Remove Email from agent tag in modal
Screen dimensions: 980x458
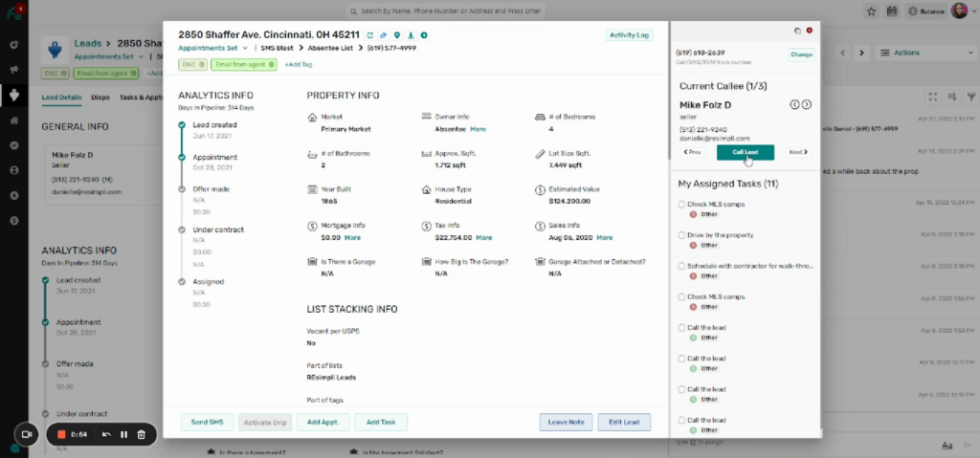pyautogui.click(x=271, y=64)
